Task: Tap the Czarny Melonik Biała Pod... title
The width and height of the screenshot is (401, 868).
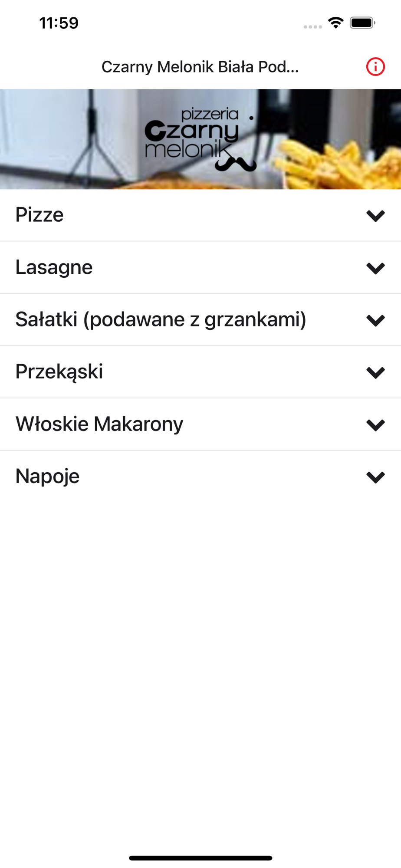Action: (200, 67)
